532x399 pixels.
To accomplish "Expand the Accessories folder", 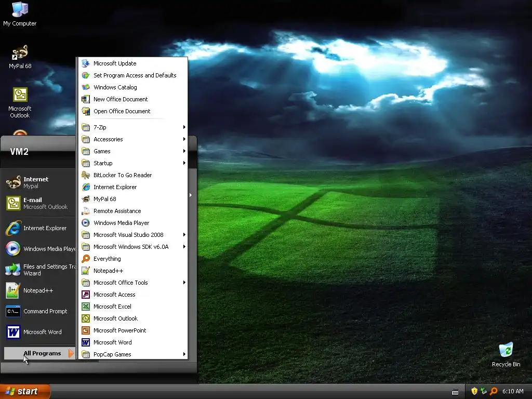I will [x=132, y=139].
